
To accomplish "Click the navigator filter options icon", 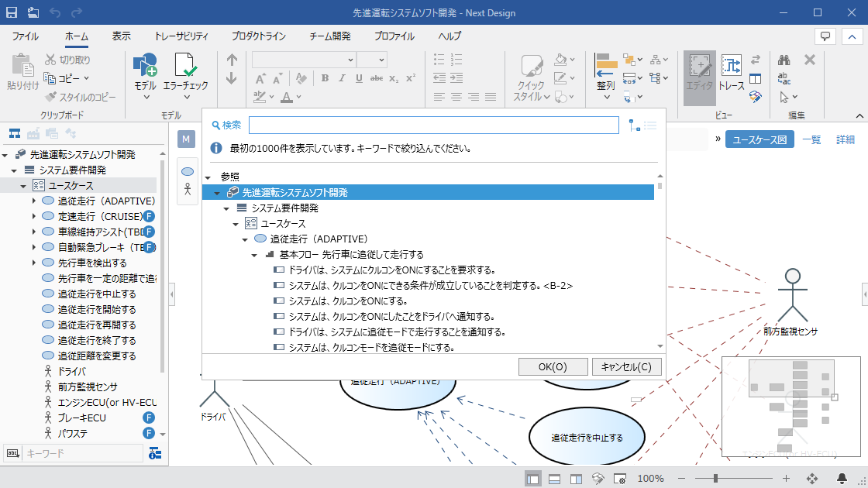I will point(155,453).
